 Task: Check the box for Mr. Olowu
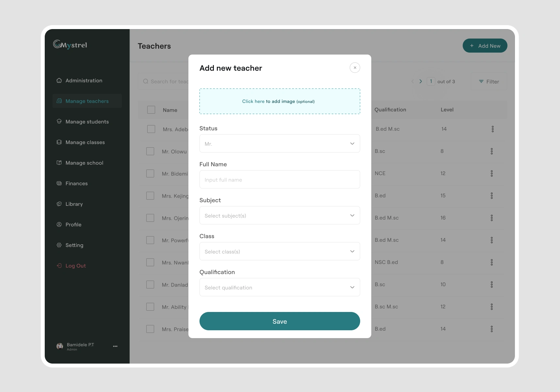tap(150, 151)
